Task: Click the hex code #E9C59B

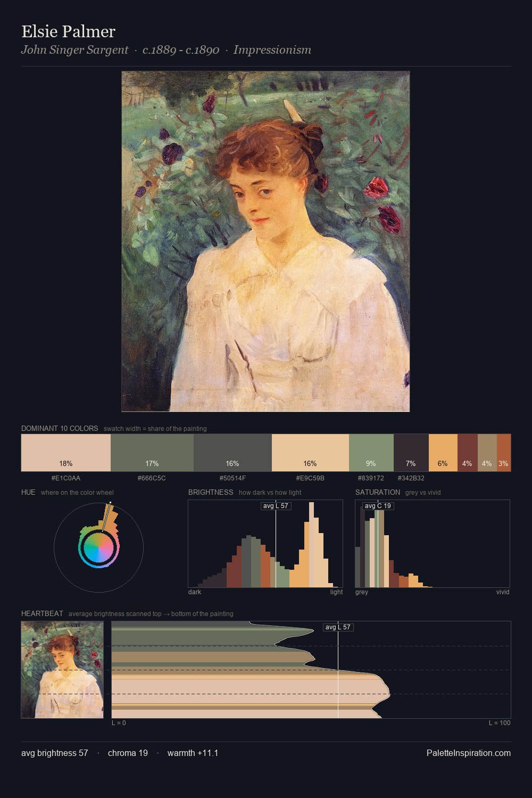Action: 310,478
